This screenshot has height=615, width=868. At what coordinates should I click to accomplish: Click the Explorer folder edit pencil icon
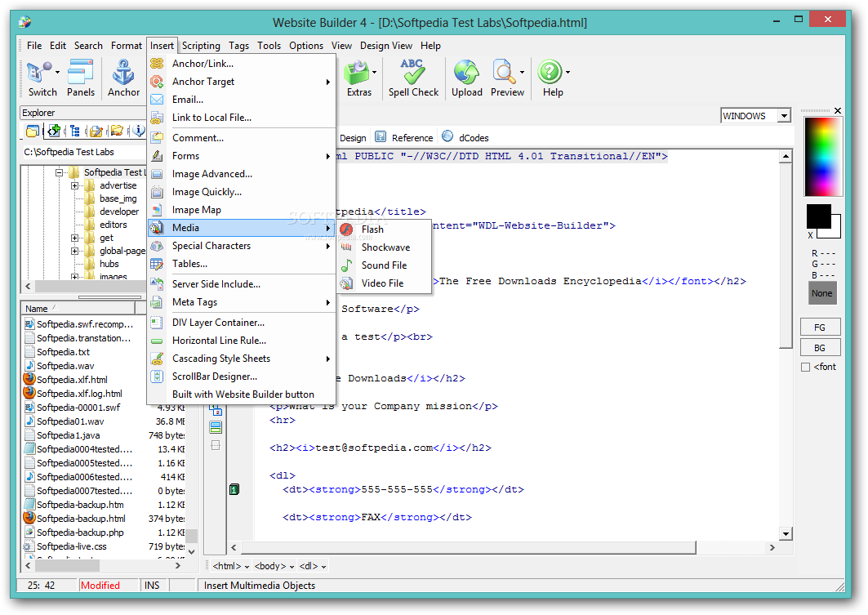[96, 131]
